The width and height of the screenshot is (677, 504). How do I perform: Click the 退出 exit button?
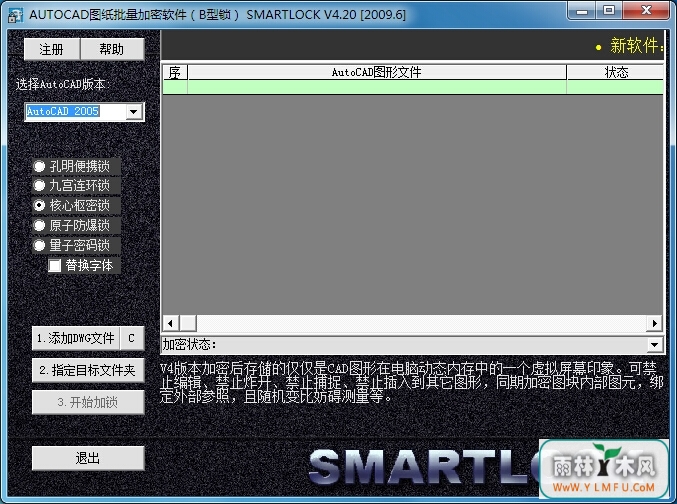tap(88, 458)
